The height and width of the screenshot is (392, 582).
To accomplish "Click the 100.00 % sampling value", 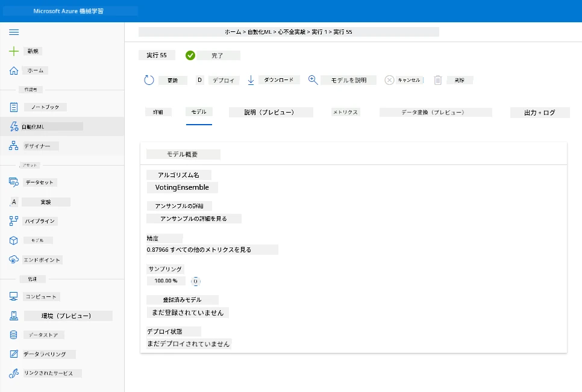I will coord(166,281).
